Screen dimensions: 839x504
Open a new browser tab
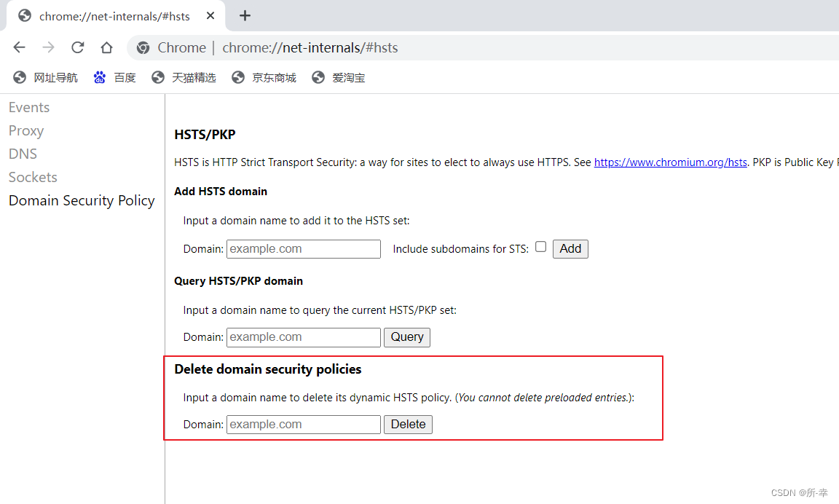pyautogui.click(x=245, y=15)
